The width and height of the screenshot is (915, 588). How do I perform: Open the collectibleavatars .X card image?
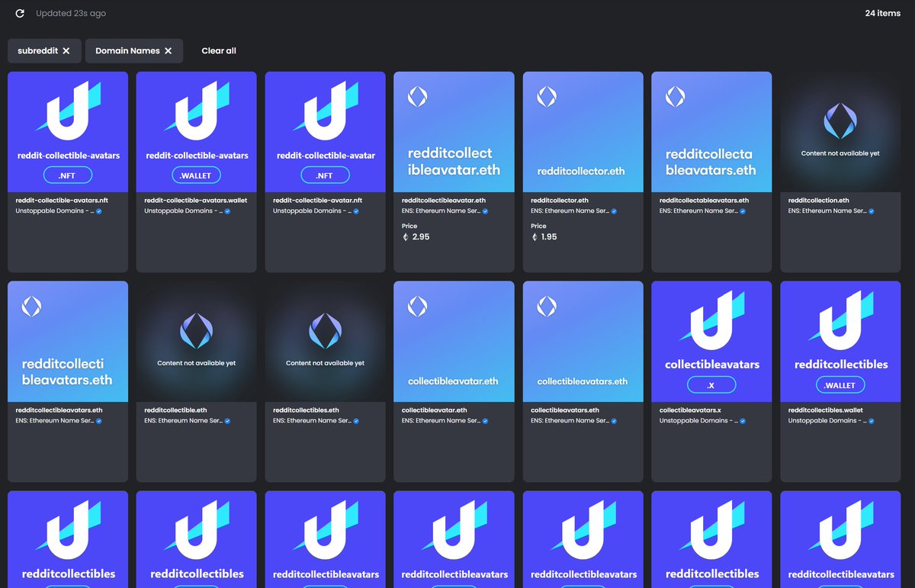pos(712,342)
